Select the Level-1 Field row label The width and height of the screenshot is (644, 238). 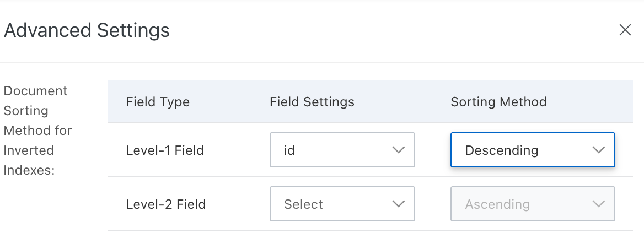[165, 150]
